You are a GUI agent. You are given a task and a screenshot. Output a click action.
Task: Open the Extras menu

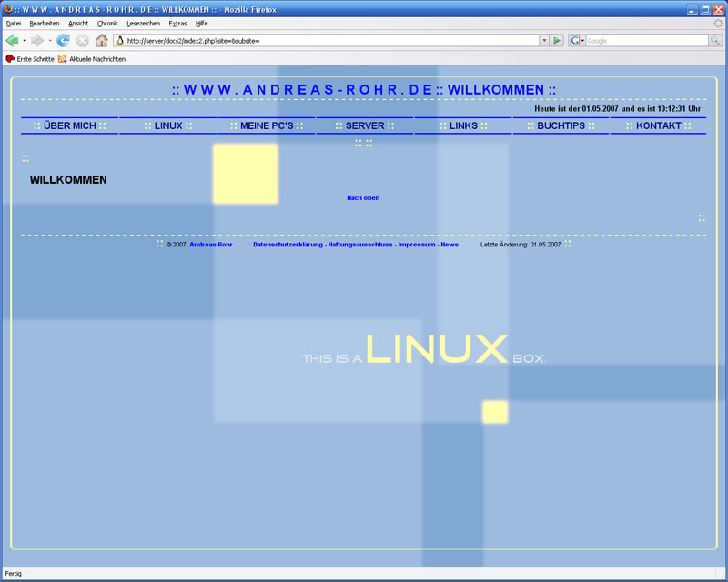tap(177, 23)
